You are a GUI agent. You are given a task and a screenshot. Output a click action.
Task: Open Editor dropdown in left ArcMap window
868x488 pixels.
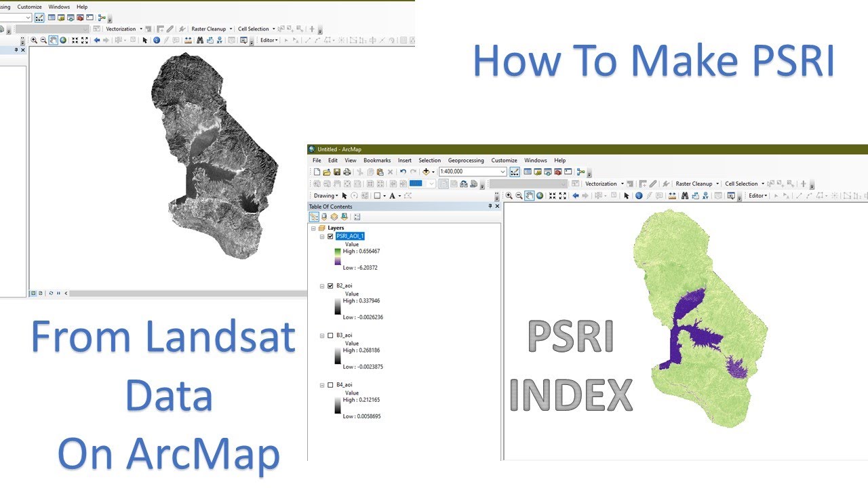(x=269, y=40)
